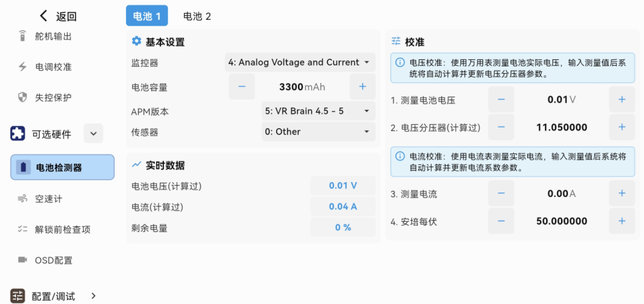Select the airspeed sensor (空速计) item

48,199
